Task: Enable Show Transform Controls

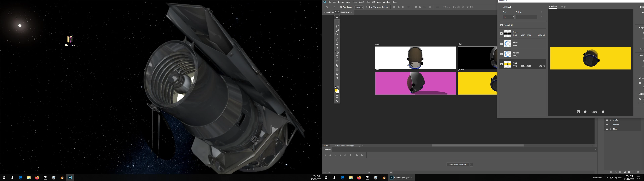Action: 367,7
